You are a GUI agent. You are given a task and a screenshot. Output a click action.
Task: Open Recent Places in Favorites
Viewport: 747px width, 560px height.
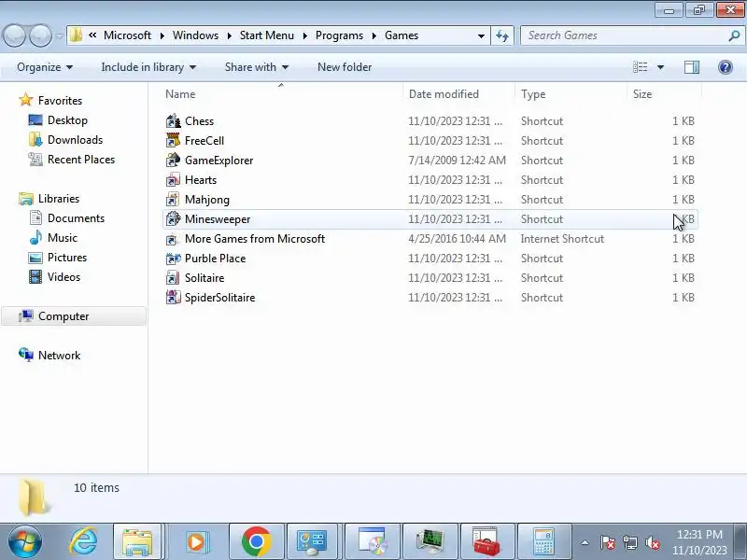[81, 160]
